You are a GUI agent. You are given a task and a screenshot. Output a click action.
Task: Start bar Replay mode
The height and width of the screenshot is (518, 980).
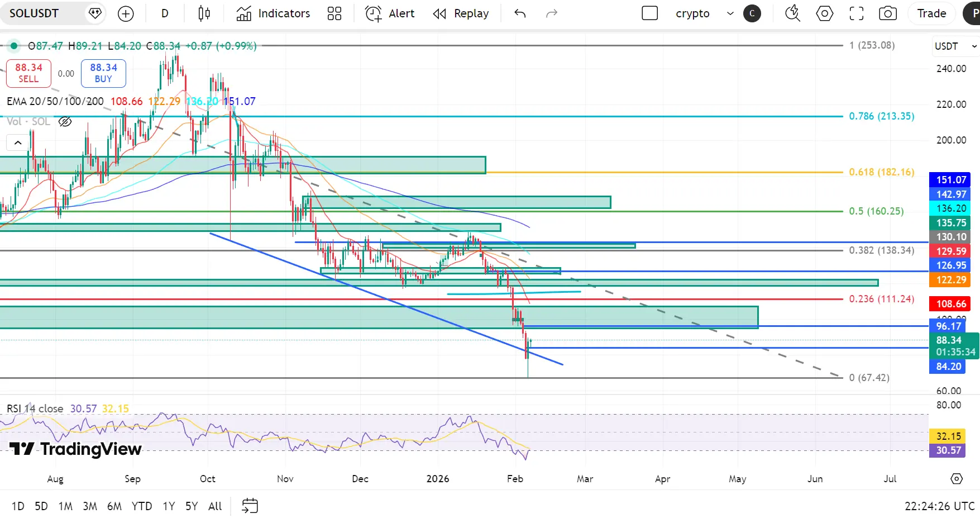(x=461, y=13)
